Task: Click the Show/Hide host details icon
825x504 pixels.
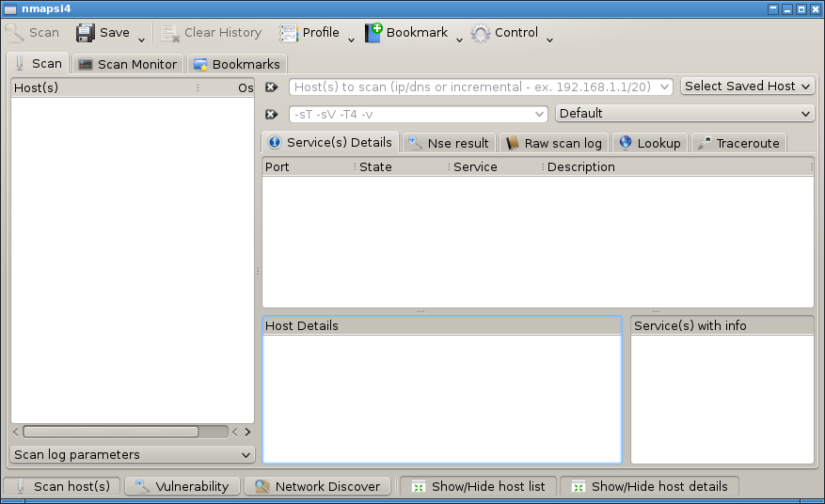Action: pyautogui.click(x=579, y=487)
